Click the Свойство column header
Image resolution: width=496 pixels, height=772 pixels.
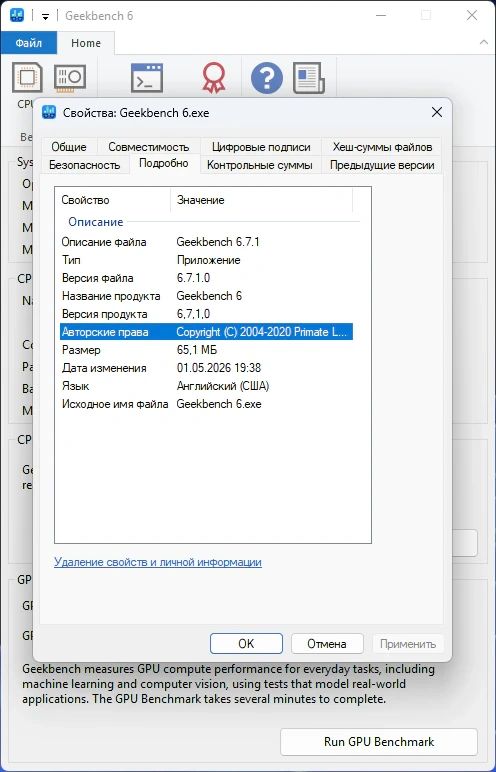[112, 200]
